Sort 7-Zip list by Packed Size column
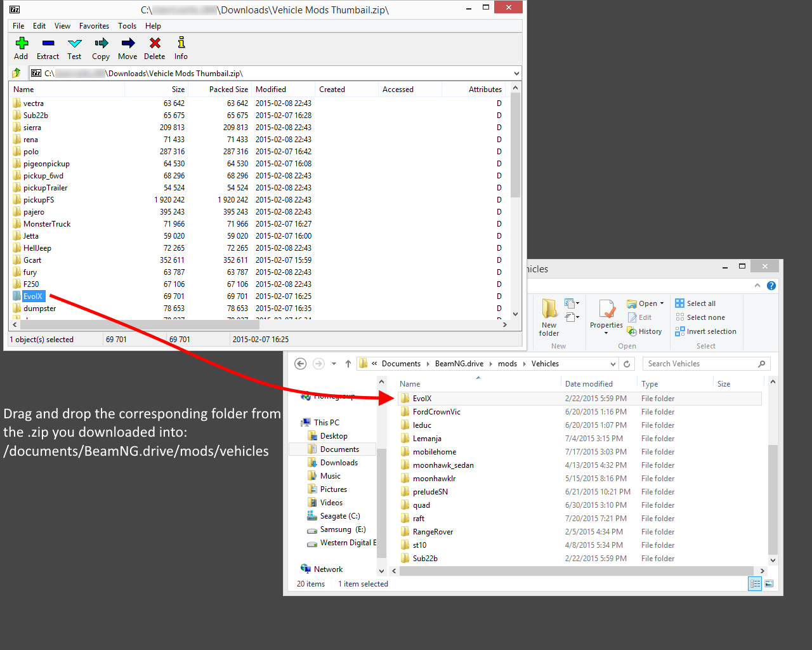This screenshot has width=812, height=650. point(220,90)
